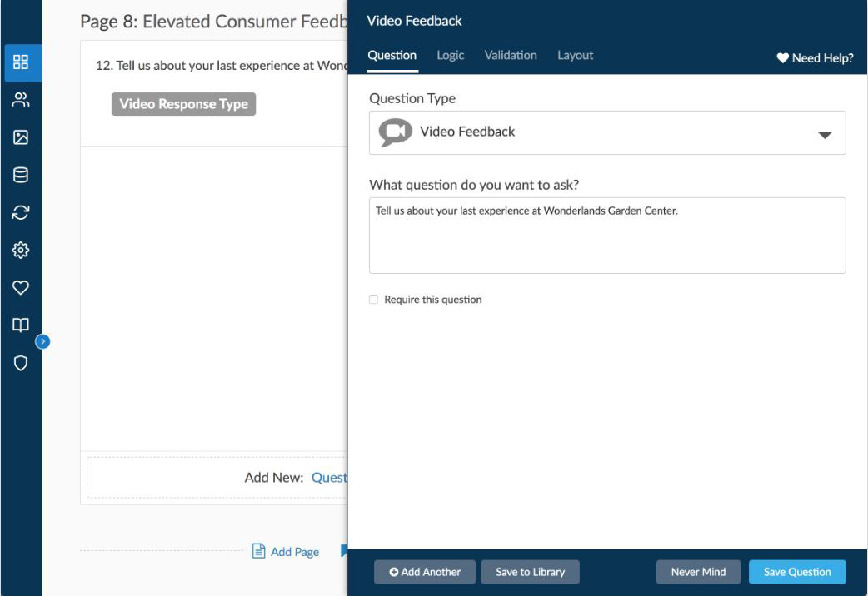
Task: Enable the Require this question checkbox
Action: 374,300
